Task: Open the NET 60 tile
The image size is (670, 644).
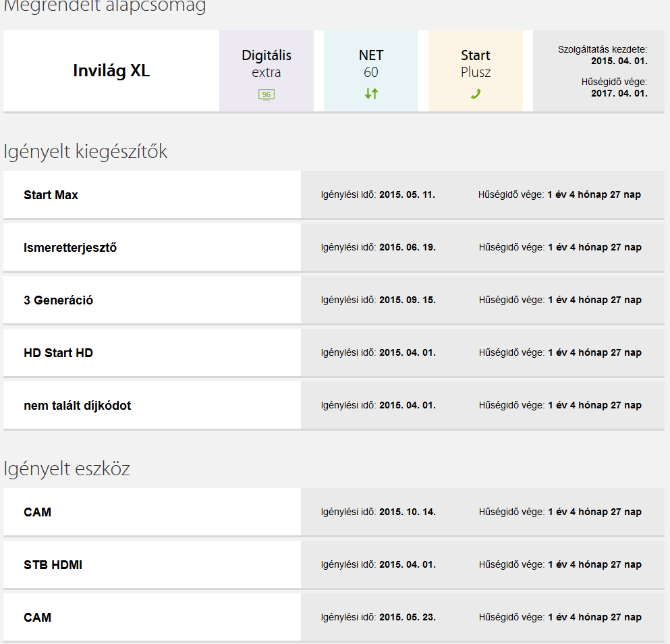Action: tap(371, 63)
